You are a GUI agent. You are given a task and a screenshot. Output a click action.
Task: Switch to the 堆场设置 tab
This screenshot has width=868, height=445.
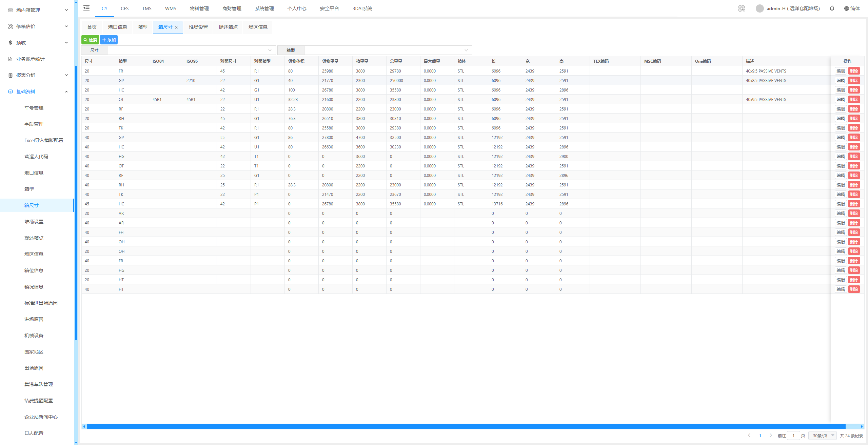(x=198, y=27)
